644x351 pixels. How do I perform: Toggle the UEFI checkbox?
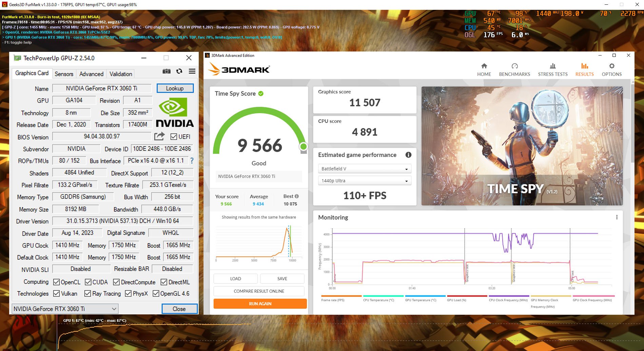[x=174, y=137]
